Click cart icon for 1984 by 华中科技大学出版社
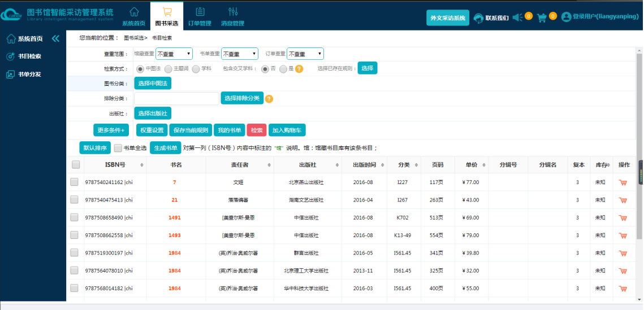 coord(623,289)
